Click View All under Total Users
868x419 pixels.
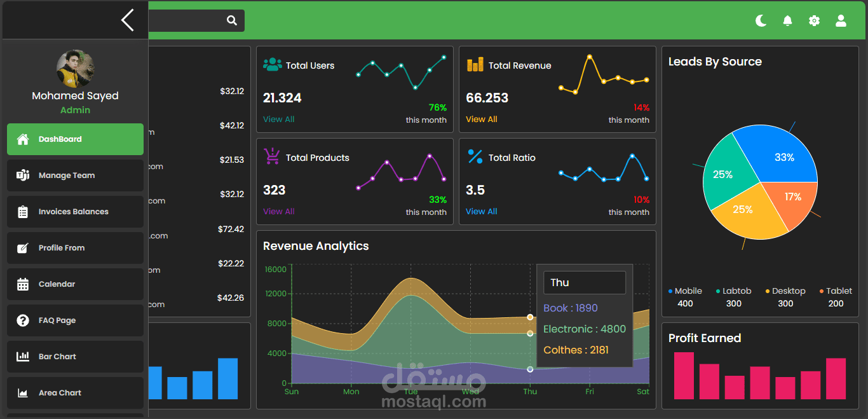pos(279,119)
